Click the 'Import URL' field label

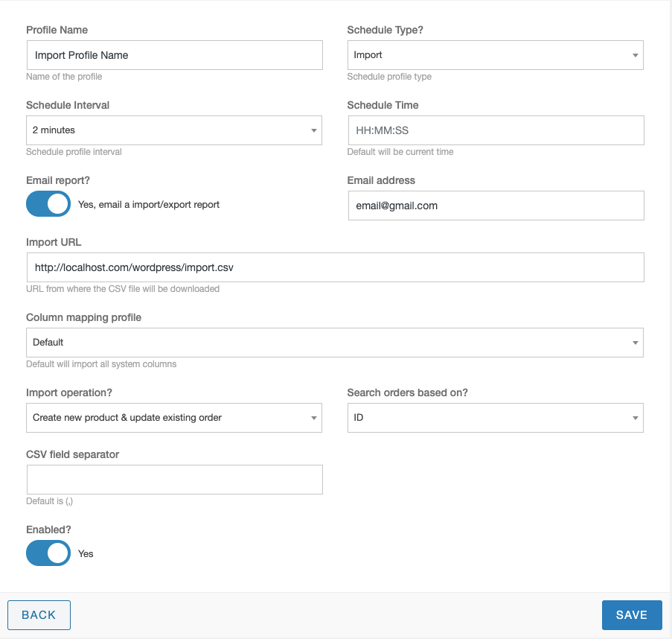tap(54, 242)
